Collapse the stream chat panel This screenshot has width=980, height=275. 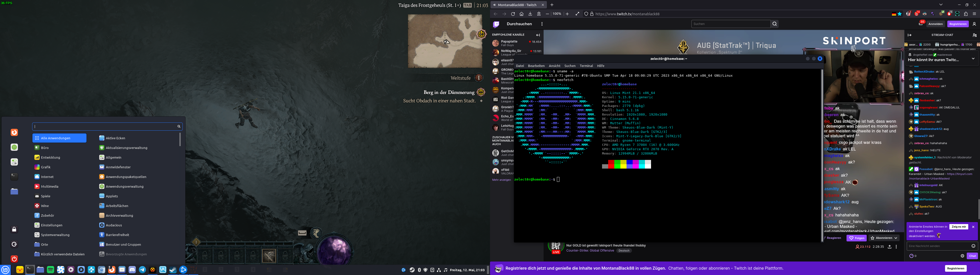click(x=910, y=35)
